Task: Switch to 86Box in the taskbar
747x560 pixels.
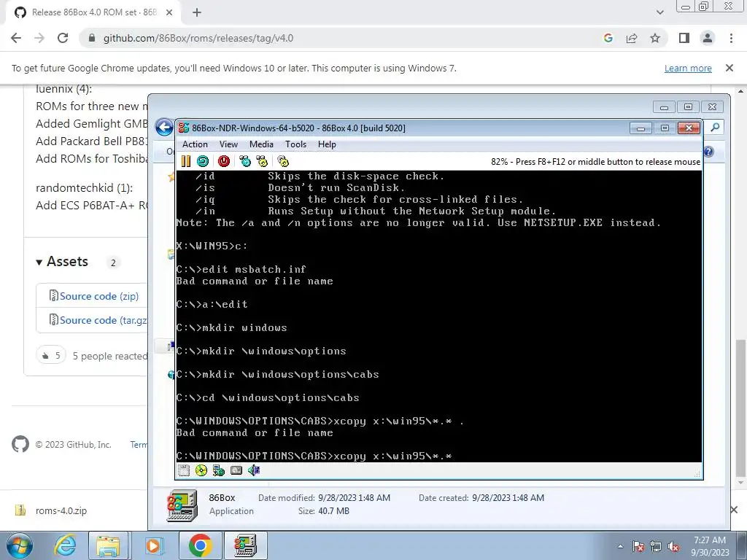Action: point(245,545)
